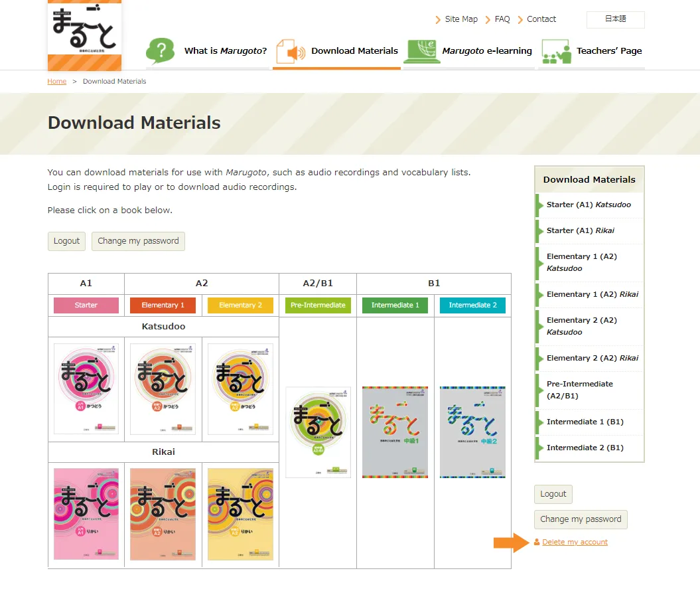This screenshot has height=591, width=700.
Task: Click the Marugoto logo in the header
Action: pos(84,35)
